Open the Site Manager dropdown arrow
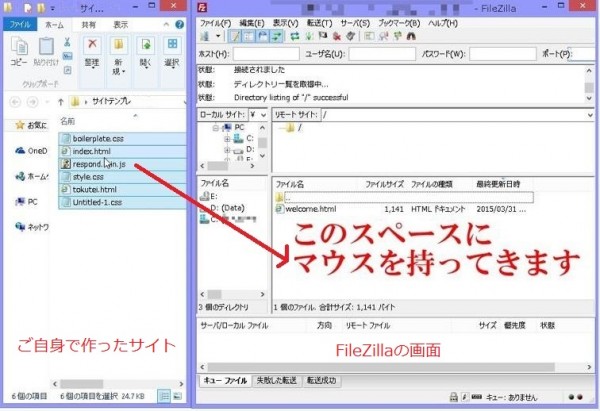The height and width of the screenshot is (411, 600). pyautogui.click(x=218, y=36)
